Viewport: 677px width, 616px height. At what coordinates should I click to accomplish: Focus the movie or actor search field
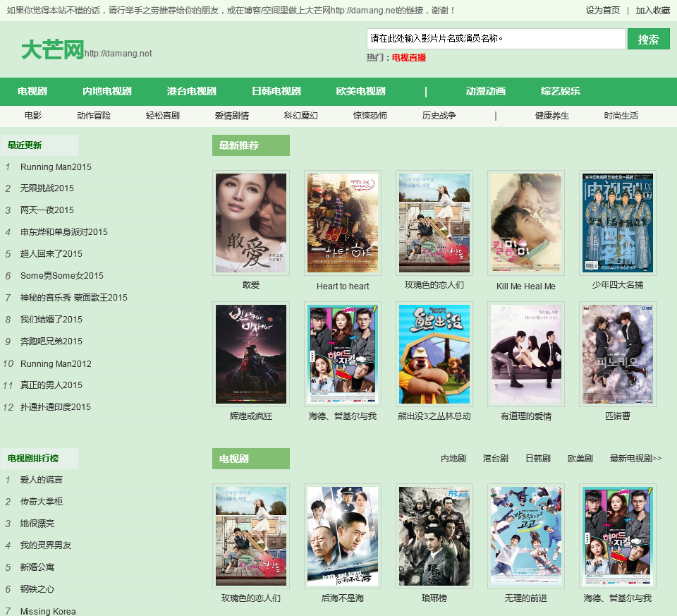pyautogui.click(x=496, y=39)
